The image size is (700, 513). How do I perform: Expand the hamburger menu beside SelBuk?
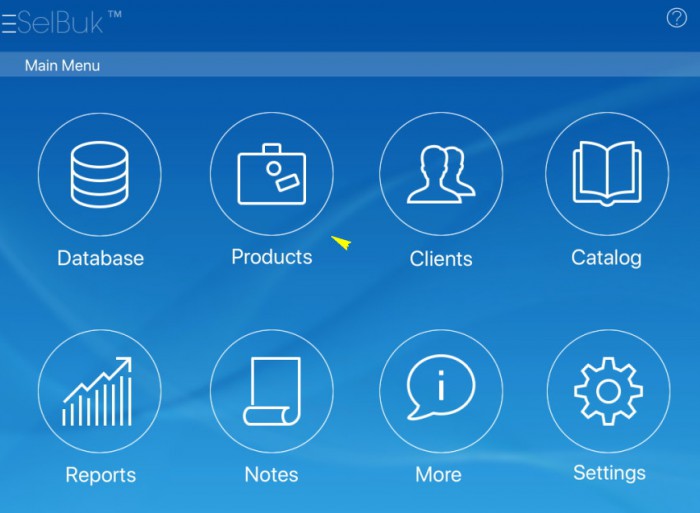pyautogui.click(x=8, y=24)
